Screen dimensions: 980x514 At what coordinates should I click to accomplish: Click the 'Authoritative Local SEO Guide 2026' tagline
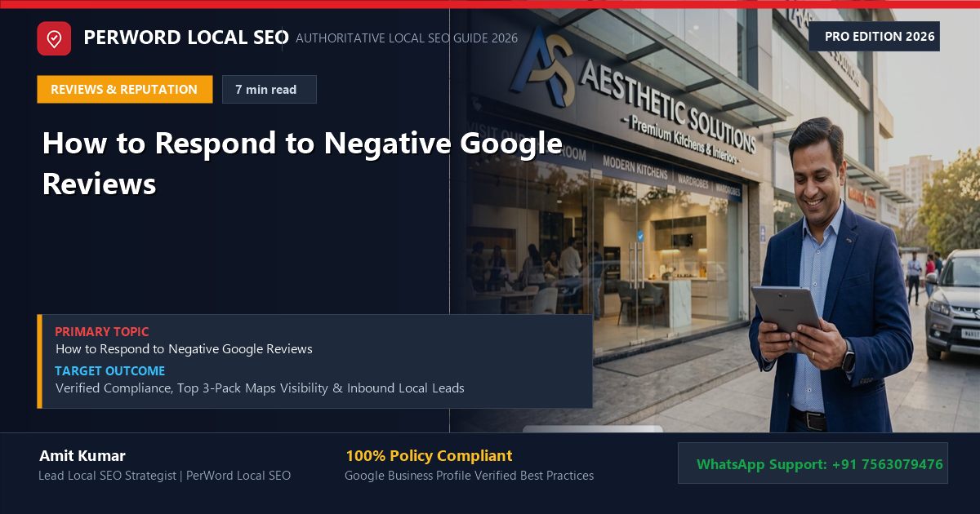[x=407, y=38]
